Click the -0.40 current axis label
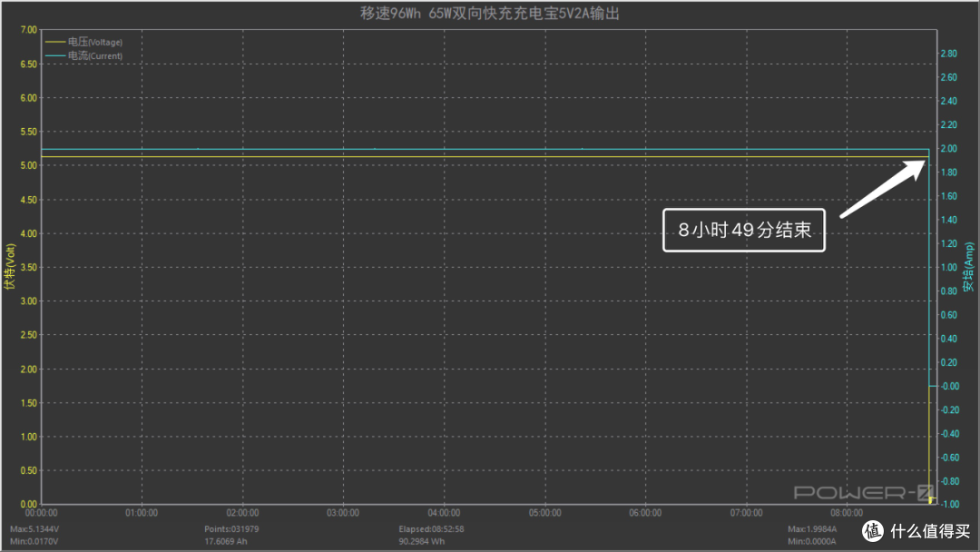This screenshot has width=980, height=552. [x=950, y=434]
